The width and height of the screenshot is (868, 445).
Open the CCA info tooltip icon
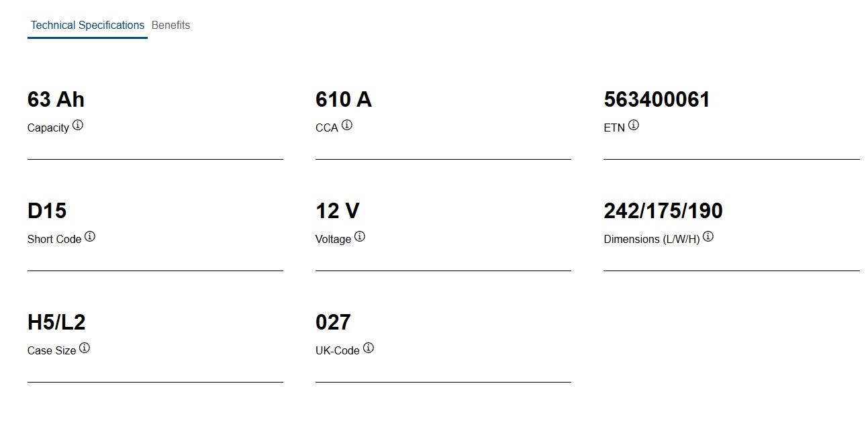(x=347, y=125)
